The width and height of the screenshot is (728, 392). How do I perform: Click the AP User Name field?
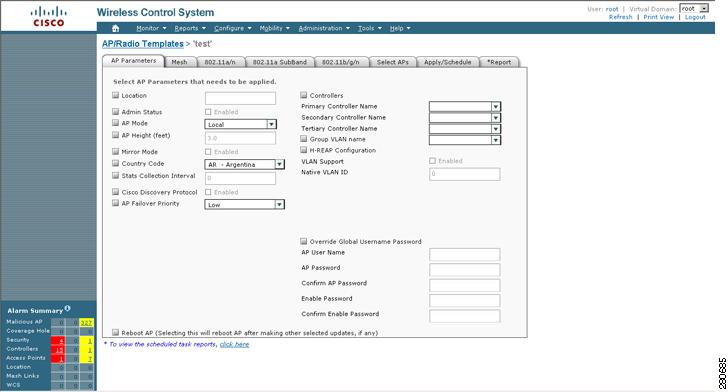465,255
